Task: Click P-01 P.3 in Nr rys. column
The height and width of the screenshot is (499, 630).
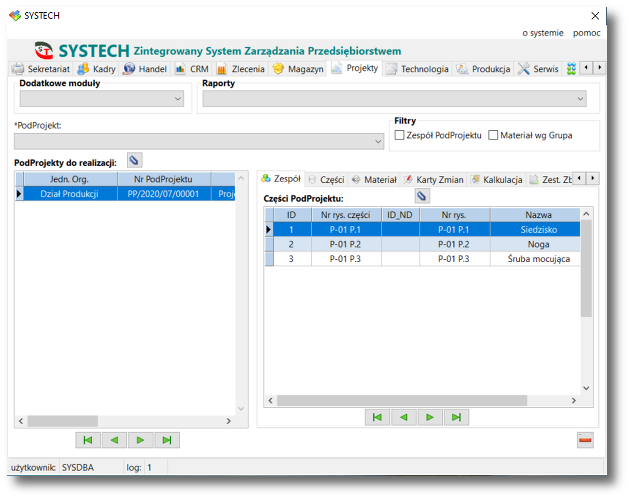Action: coord(454,259)
